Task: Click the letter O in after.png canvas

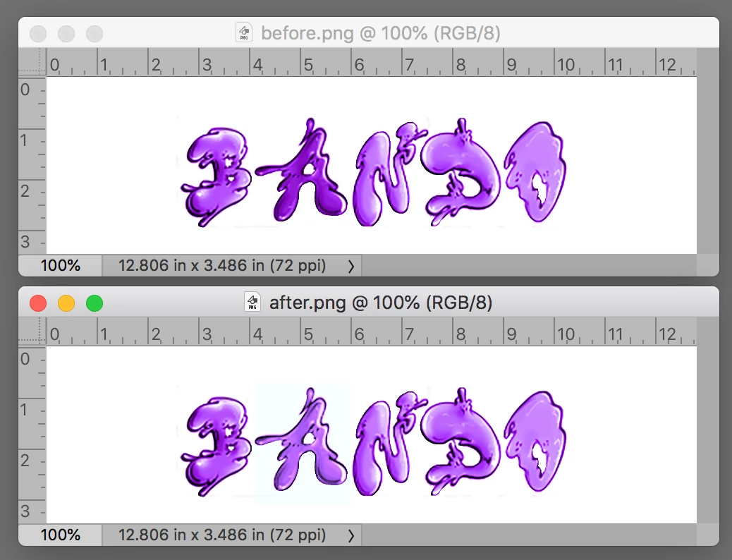Action: (535, 442)
